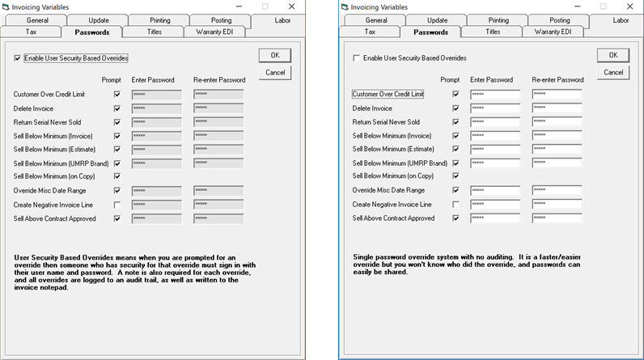
Task: Toggle Sell Below Minimum (Invoice) prompt in left window
Action: pyautogui.click(x=117, y=136)
